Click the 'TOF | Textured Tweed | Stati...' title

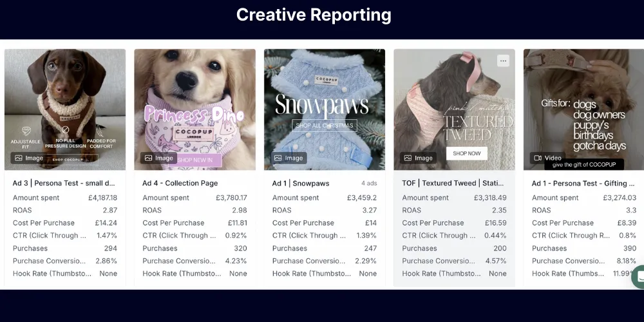tap(454, 183)
